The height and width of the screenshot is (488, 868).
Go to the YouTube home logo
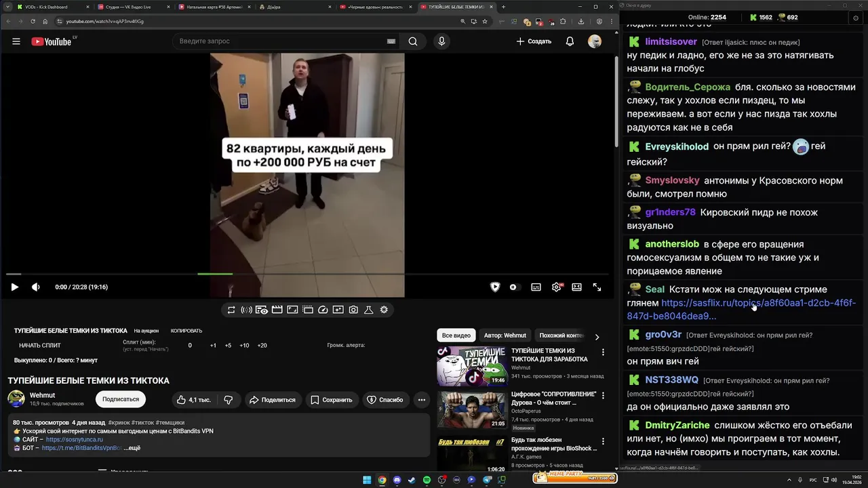[52, 41]
